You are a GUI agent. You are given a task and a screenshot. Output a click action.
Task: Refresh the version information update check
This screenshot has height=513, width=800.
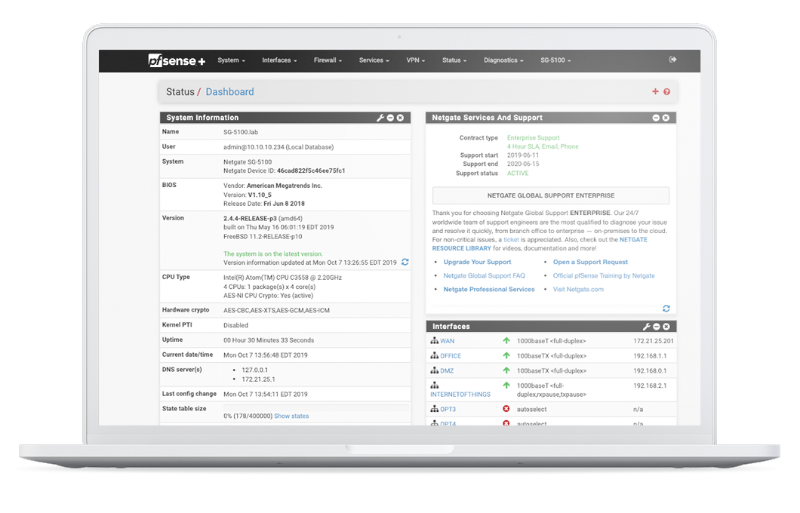click(x=405, y=262)
